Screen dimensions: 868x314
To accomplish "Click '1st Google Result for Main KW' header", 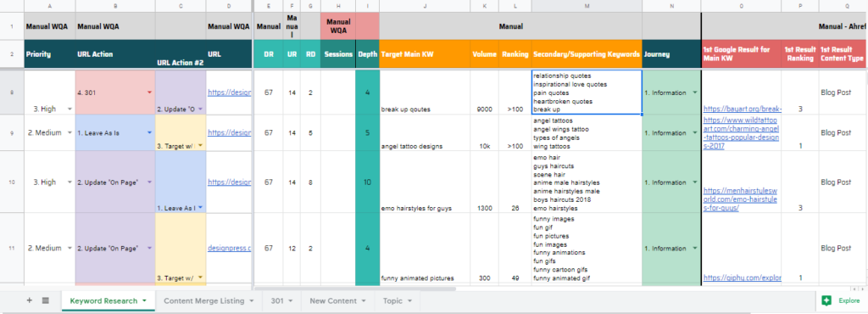I will [x=741, y=54].
